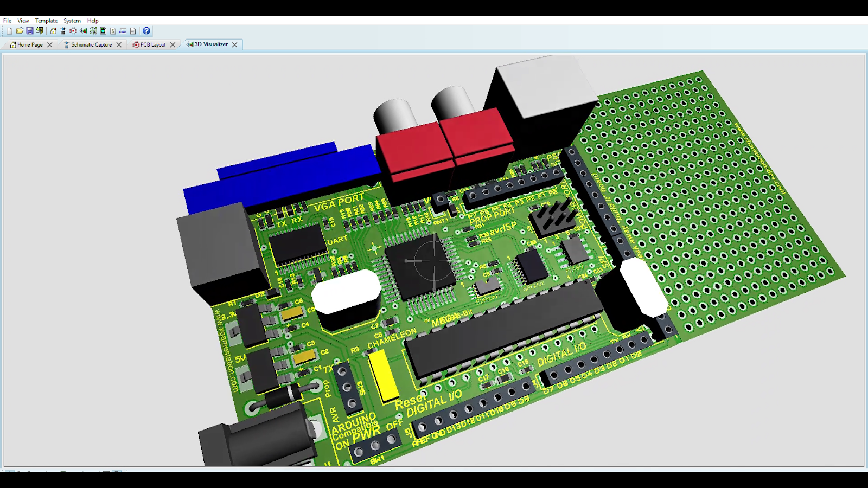
Task: Launch PCB Layout from the toolbar chip icon
Action: (73, 31)
